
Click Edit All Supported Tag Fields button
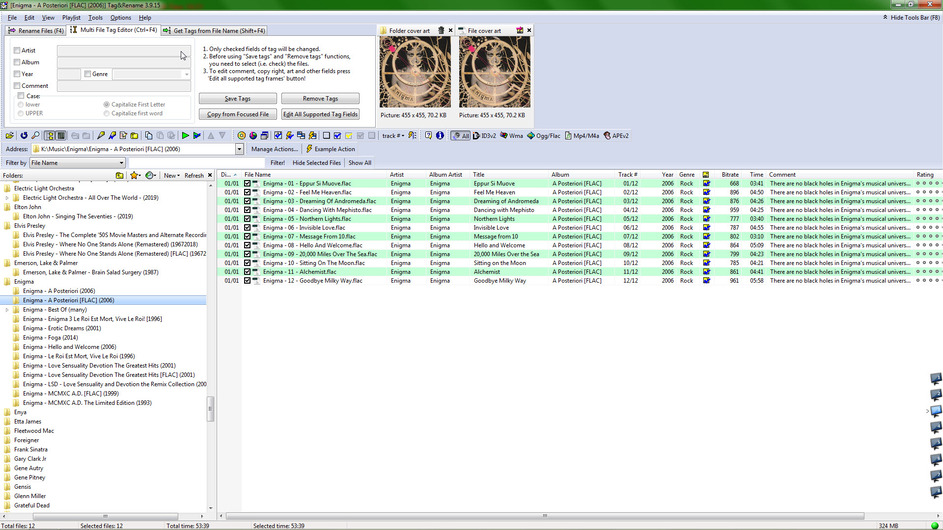point(320,114)
